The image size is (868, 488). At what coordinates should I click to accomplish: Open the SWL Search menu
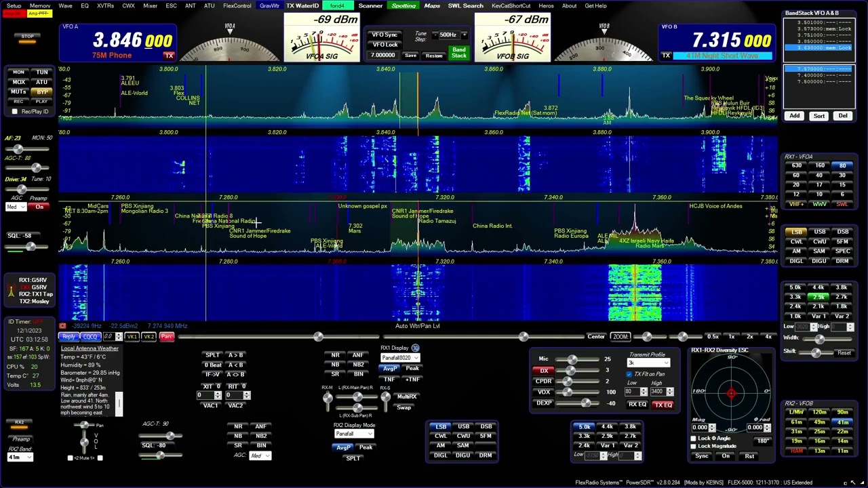click(465, 5)
